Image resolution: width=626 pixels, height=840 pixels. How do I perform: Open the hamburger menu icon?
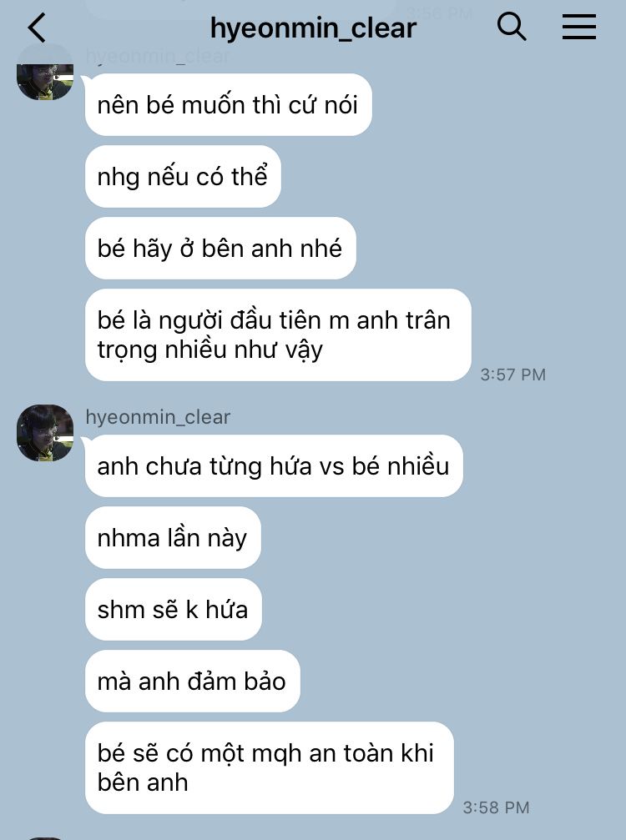[578, 27]
